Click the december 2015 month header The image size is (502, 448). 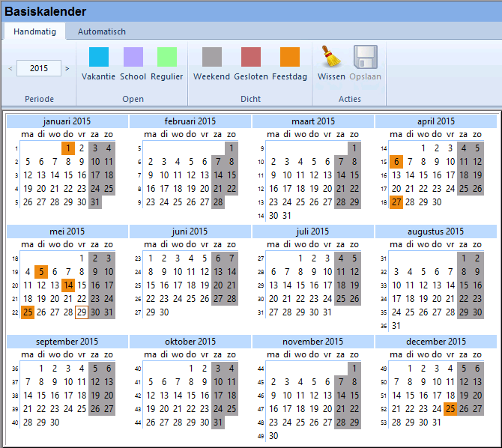tap(435, 341)
